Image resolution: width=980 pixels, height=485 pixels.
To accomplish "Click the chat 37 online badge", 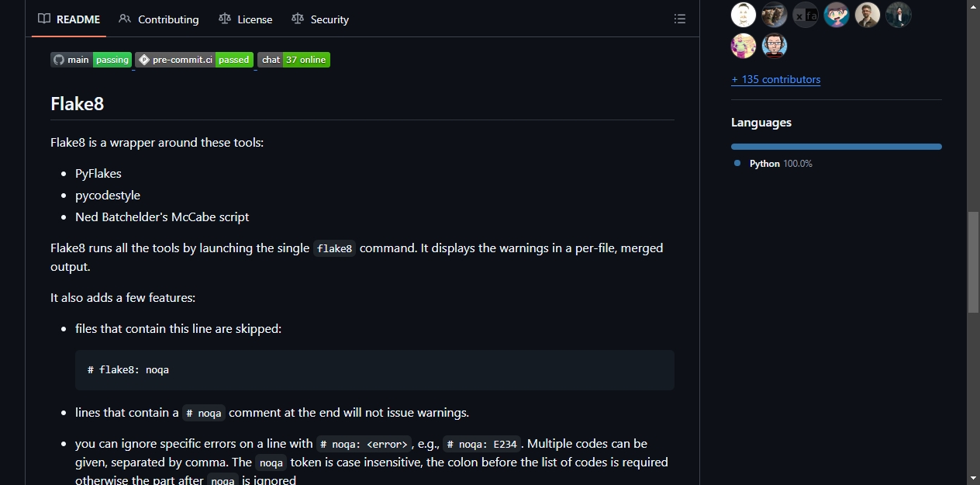I will click(x=294, y=60).
